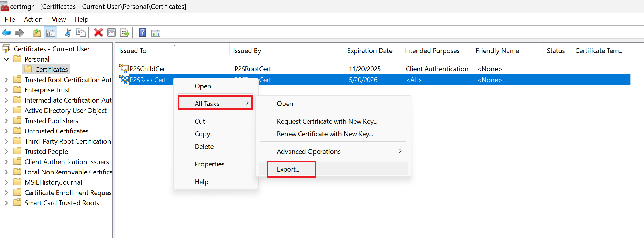This screenshot has width=644, height=238.
Task: Select the Untrusted Certificates folder
Action: 56,131
